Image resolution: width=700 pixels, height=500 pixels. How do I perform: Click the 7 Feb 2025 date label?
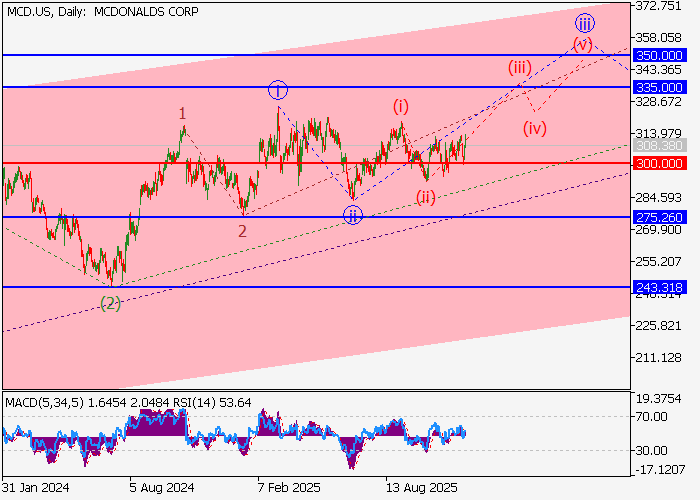point(289,487)
